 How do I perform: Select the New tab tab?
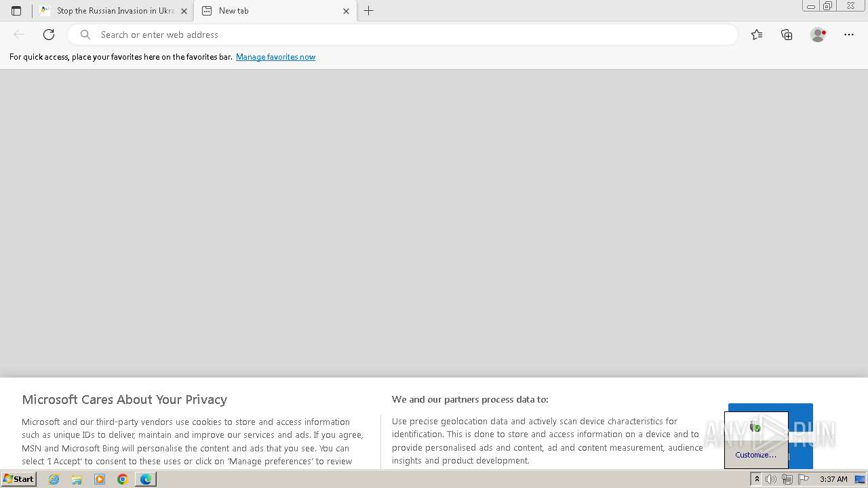point(275,11)
